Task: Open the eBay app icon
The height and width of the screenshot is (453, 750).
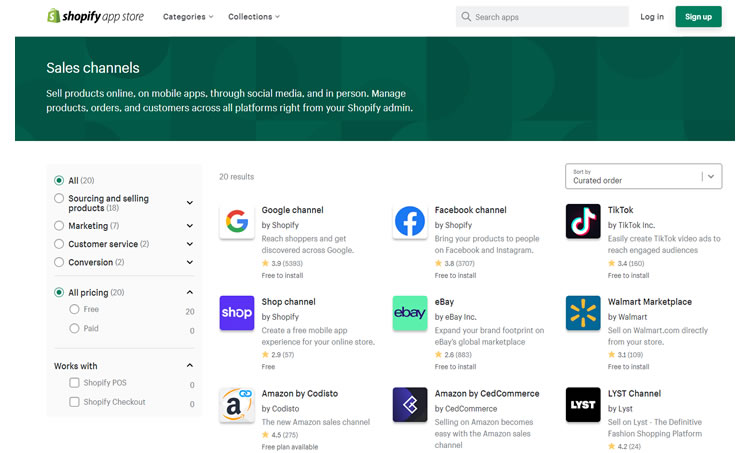Action: (x=410, y=313)
